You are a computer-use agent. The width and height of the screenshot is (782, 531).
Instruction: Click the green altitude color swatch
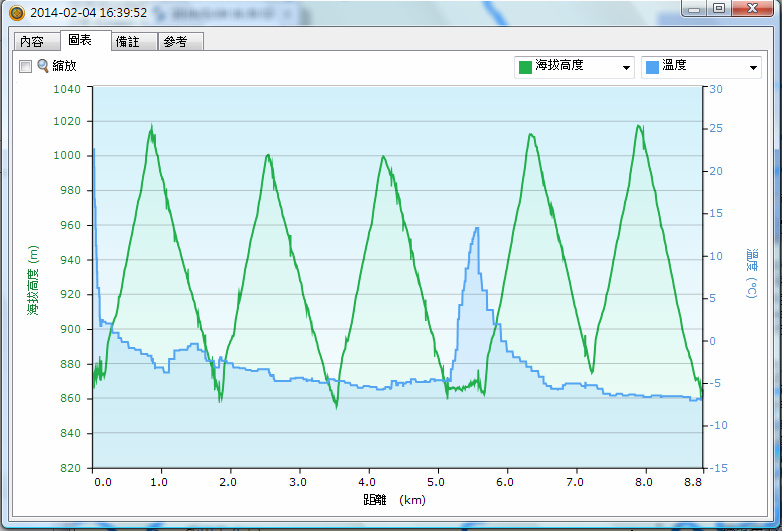point(524,67)
